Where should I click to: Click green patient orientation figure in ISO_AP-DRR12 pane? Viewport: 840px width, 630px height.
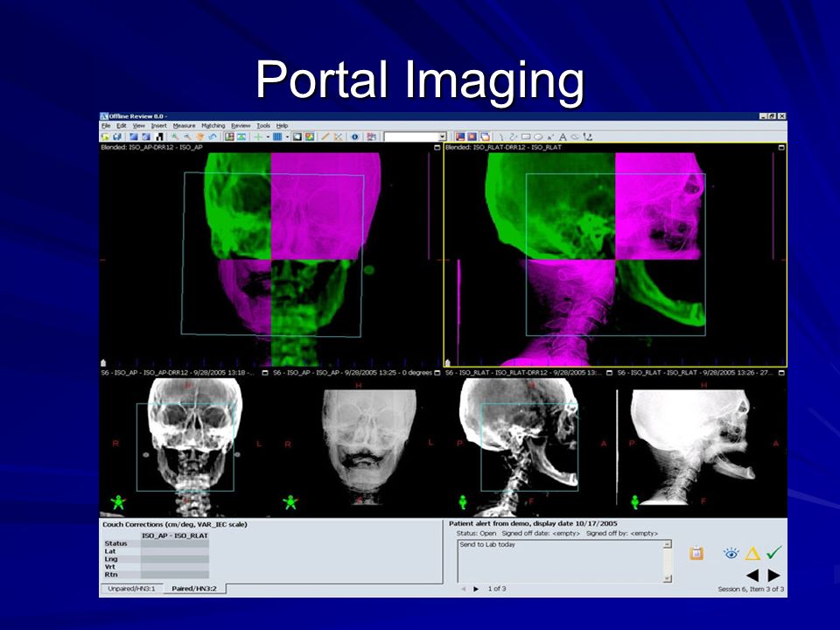118,502
